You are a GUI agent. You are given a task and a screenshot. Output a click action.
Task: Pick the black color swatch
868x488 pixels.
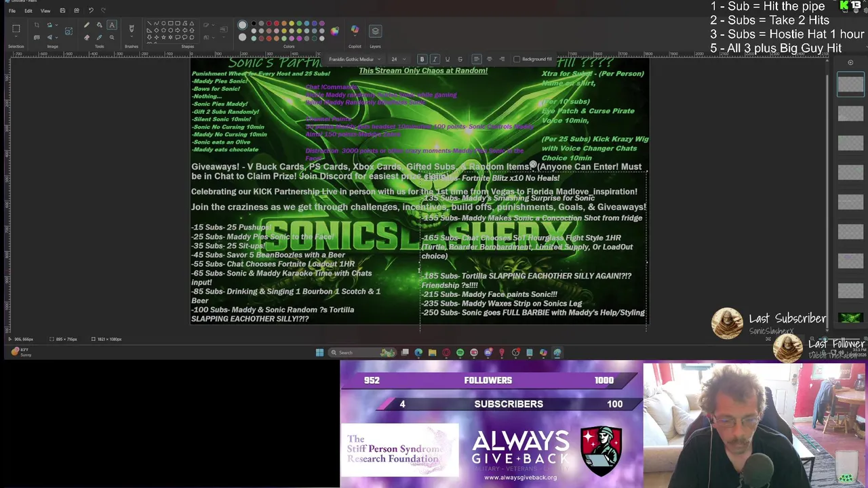pos(254,23)
